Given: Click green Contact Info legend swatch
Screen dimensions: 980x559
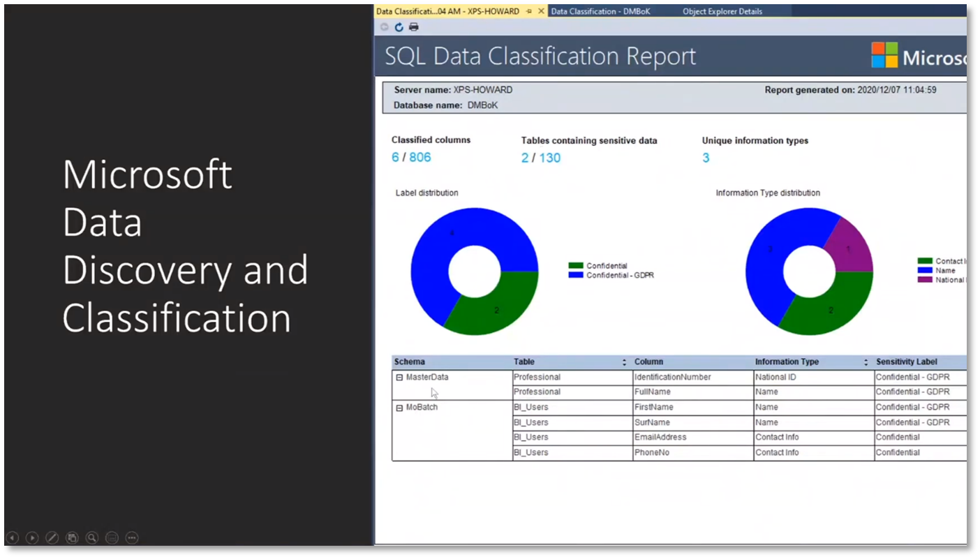Looking at the screenshot, I should tap(925, 261).
